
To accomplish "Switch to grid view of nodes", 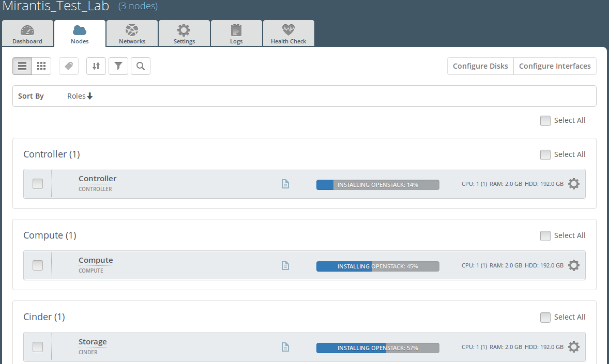I will pyautogui.click(x=41, y=66).
